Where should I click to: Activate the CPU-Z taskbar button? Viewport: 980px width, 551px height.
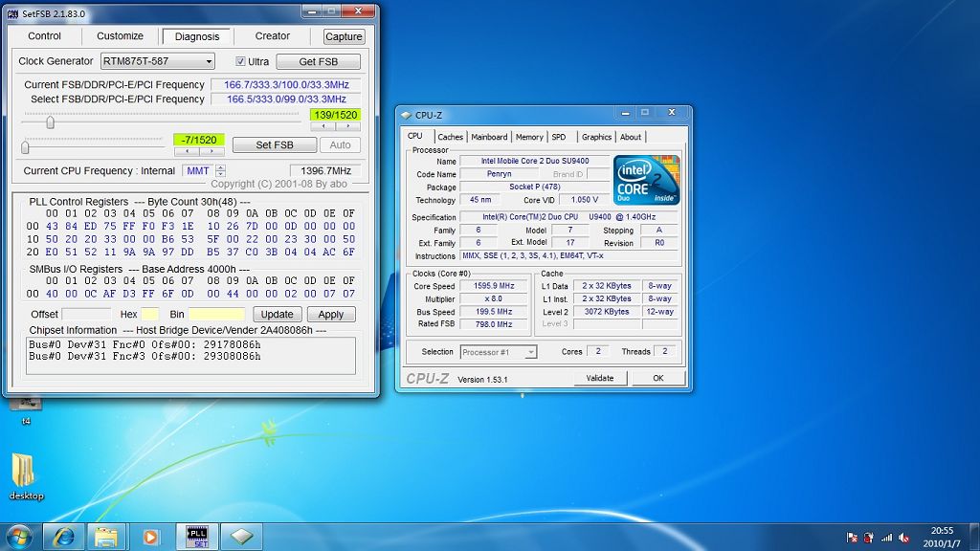click(x=242, y=537)
